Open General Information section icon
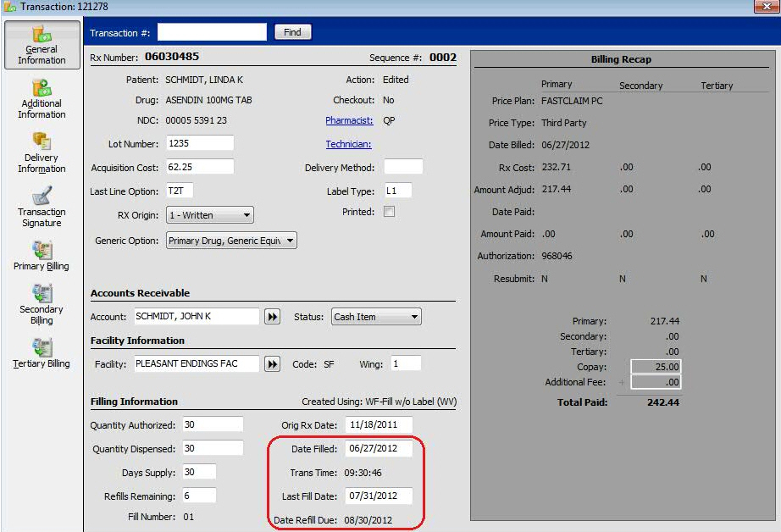Viewport: 781px width, 532px height. (42, 36)
